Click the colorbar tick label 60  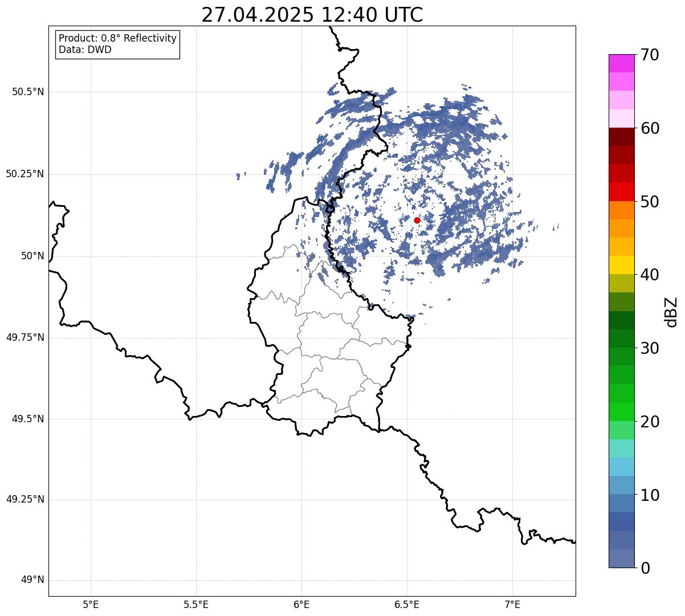[x=650, y=128]
